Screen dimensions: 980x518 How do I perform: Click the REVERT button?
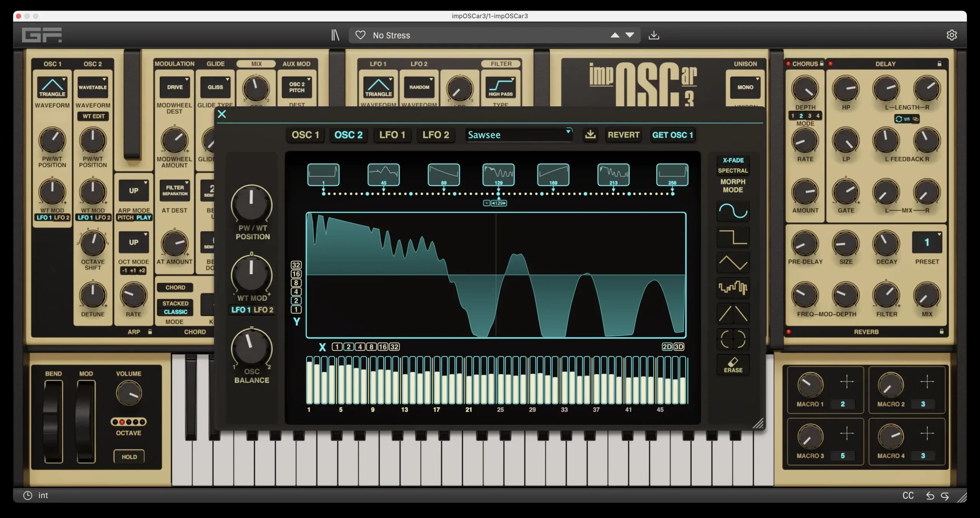[623, 135]
